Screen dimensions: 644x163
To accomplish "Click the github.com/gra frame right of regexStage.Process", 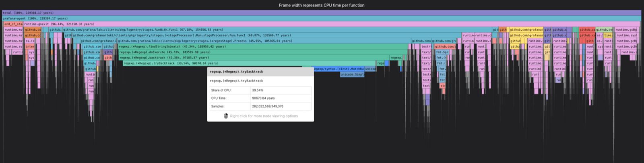I will click(x=444, y=41).
